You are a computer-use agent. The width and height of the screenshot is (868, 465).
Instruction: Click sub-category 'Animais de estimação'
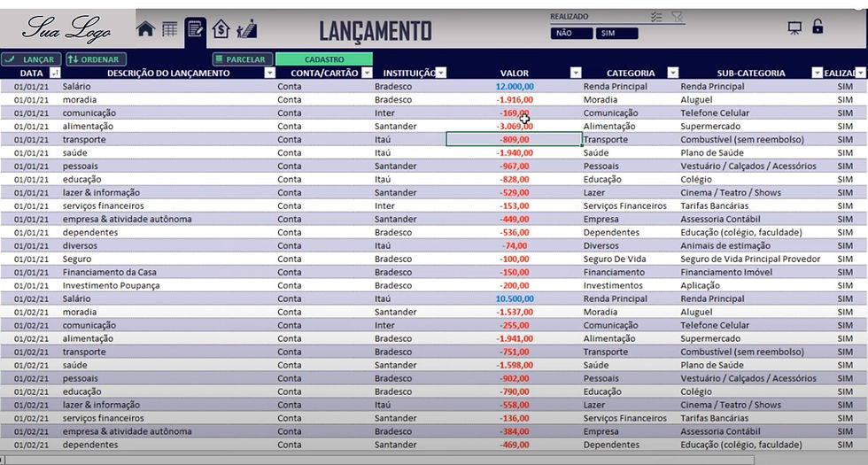725,246
